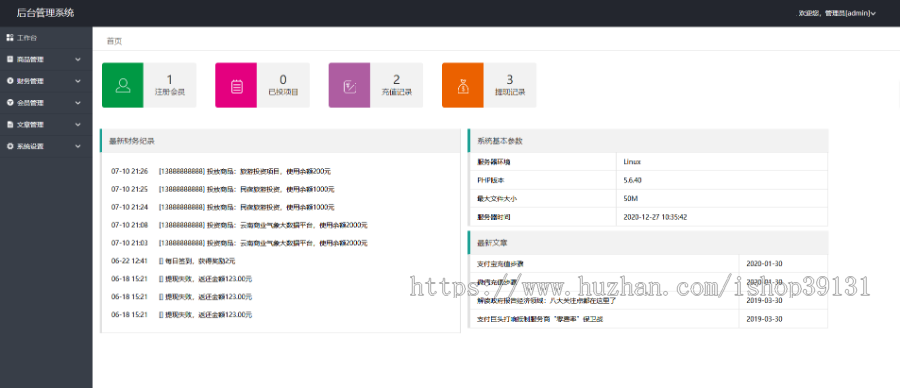Open the 管理员[admin] account dropdown

pyautogui.click(x=837, y=13)
